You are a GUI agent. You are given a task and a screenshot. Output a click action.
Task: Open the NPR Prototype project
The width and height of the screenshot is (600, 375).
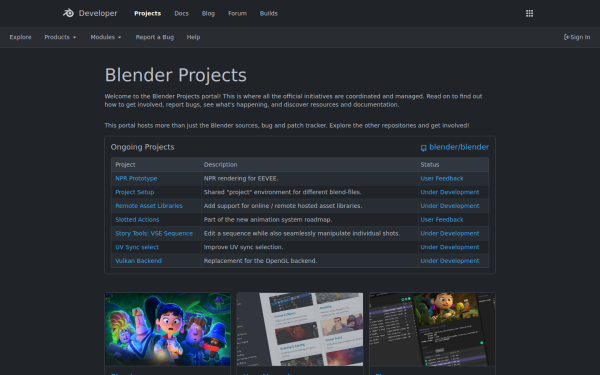tap(136, 178)
